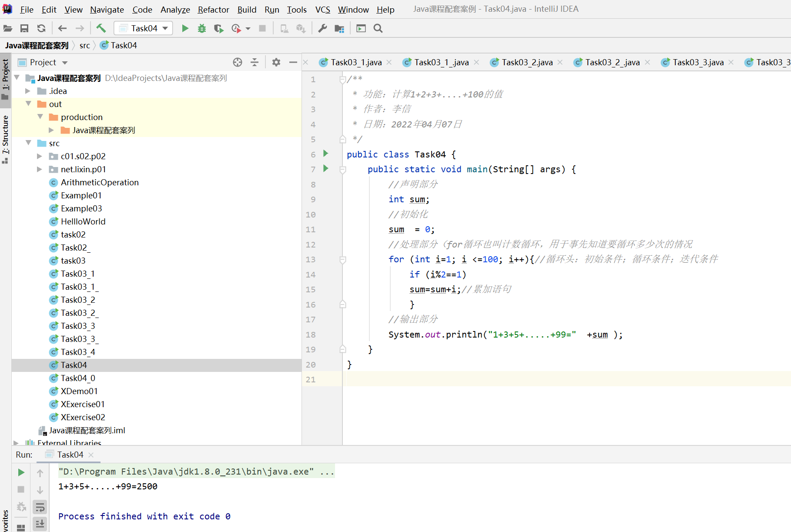791x532 pixels.
Task: Click run gutter icon on main method line
Action: click(325, 168)
